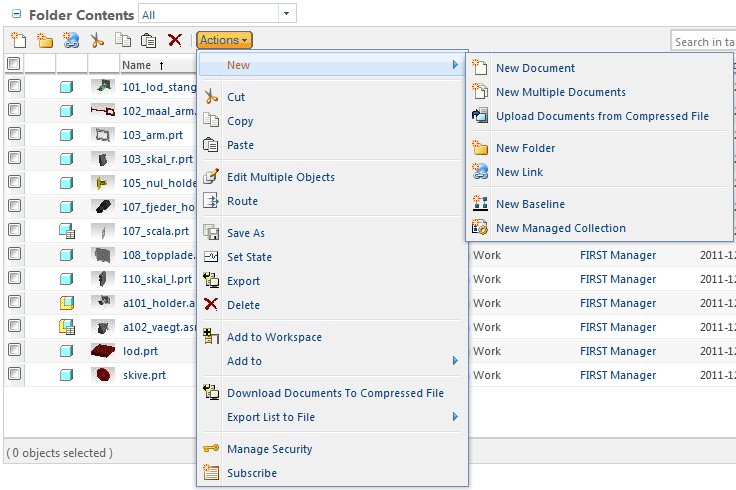This screenshot has height=490, width=736.
Task: Click the New Multiple Documents icon
Action: pyautogui.click(x=480, y=92)
